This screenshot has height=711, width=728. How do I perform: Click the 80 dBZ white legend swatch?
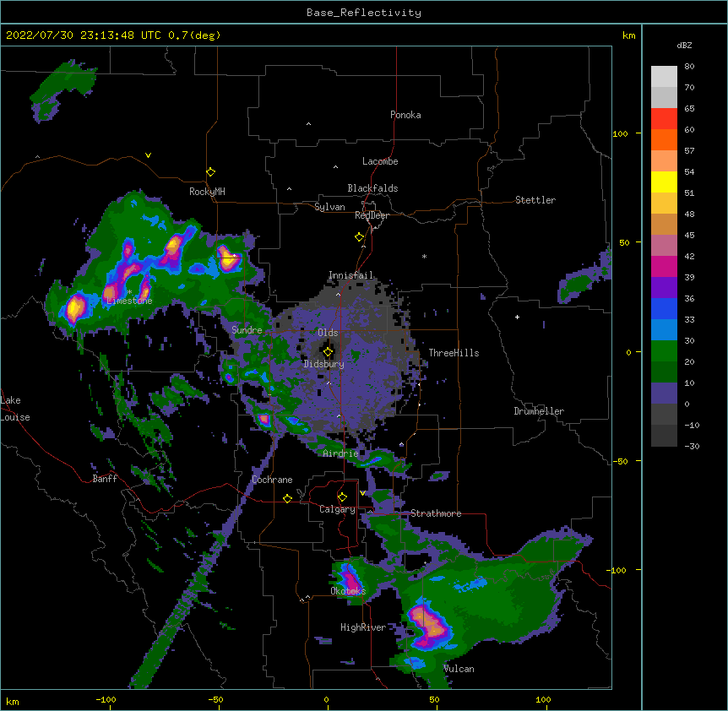pyautogui.click(x=664, y=77)
